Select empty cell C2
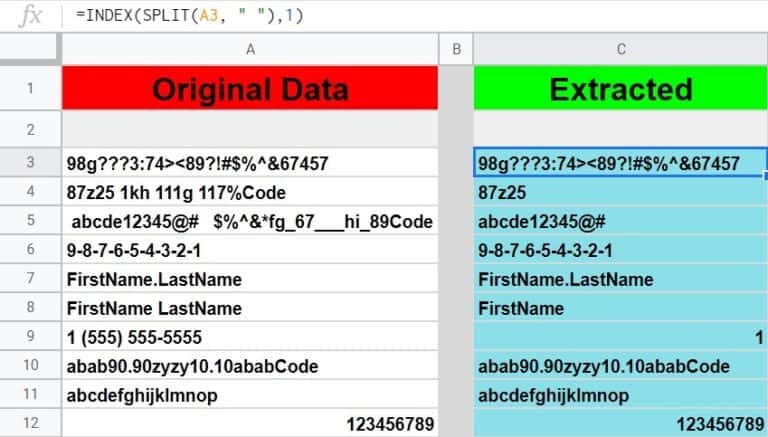The width and height of the screenshot is (768, 437). [621, 129]
